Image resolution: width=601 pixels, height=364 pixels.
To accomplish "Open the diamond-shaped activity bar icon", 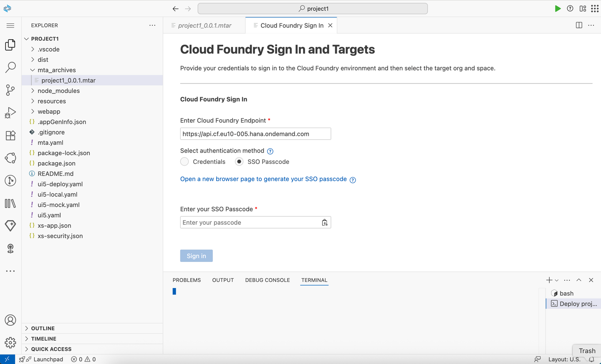I will 10,226.
